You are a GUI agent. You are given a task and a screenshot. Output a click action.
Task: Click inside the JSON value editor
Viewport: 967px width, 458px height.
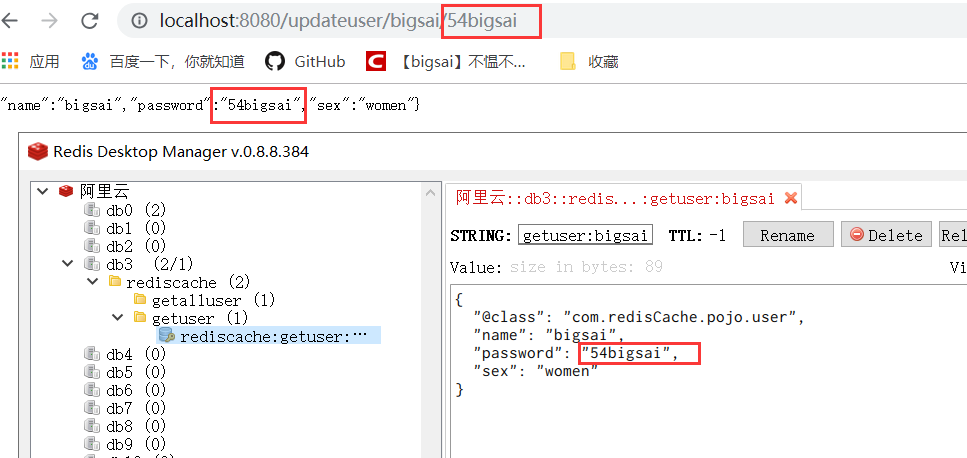pyautogui.click(x=709, y=372)
